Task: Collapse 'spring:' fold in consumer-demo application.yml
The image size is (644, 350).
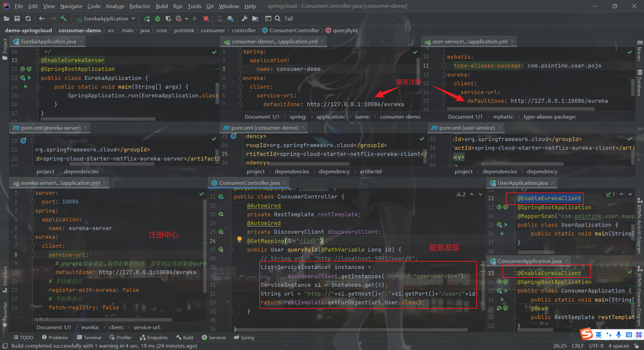Action: (240, 52)
